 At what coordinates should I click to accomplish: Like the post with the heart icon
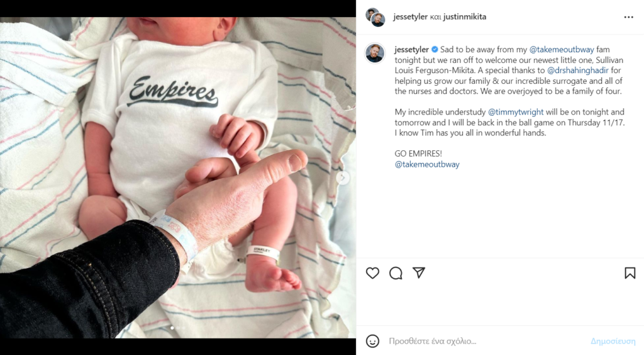[x=372, y=273]
